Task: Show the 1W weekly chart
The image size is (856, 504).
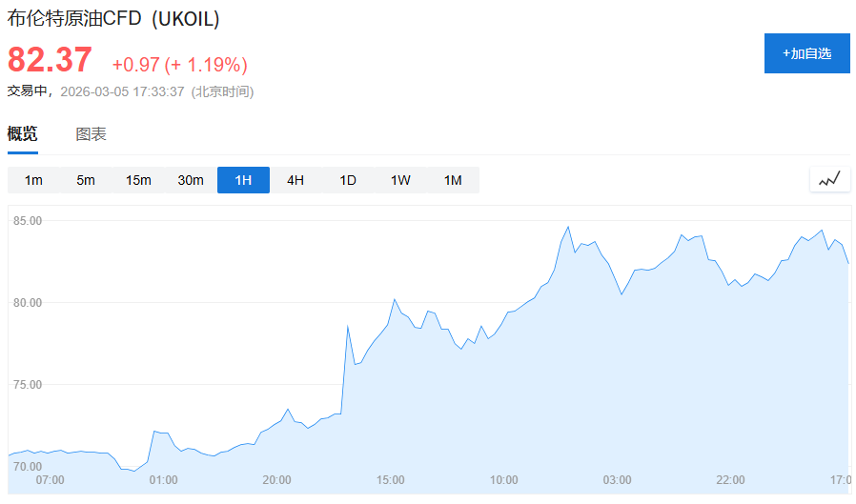Action: [x=400, y=180]
